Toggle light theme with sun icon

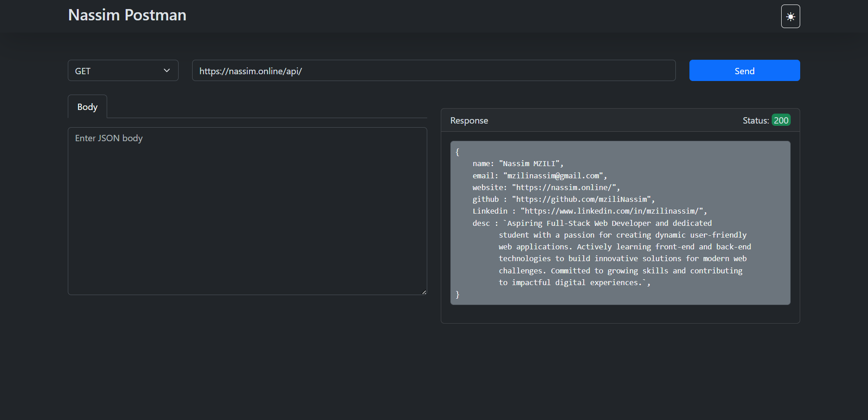click(x=790, y=16)
